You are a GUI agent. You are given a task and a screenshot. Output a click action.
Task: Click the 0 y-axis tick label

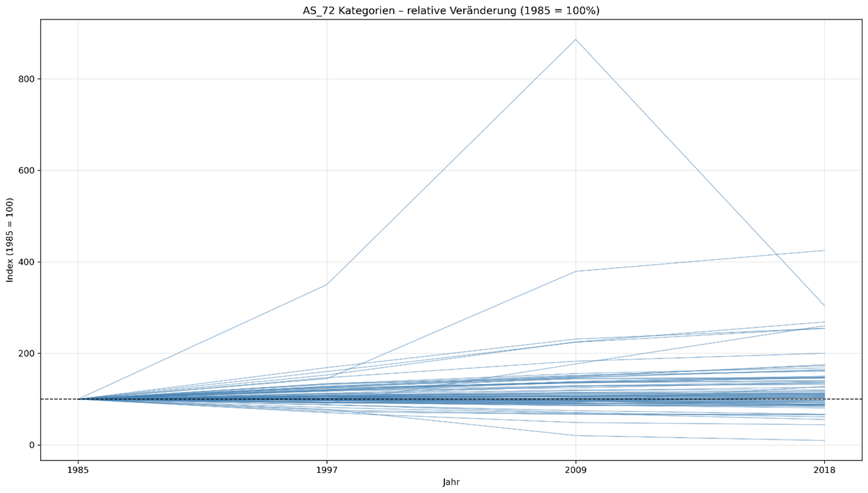(31, 445)
